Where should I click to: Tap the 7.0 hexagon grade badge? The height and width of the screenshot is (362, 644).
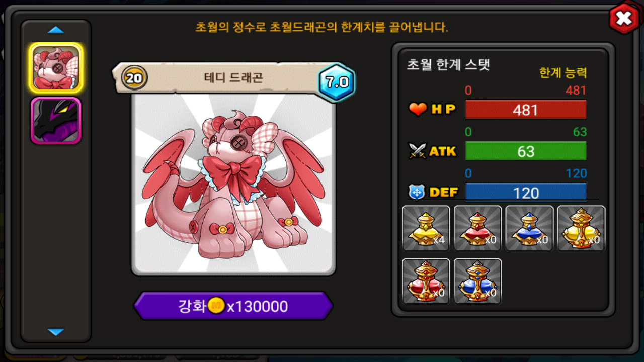337,82
